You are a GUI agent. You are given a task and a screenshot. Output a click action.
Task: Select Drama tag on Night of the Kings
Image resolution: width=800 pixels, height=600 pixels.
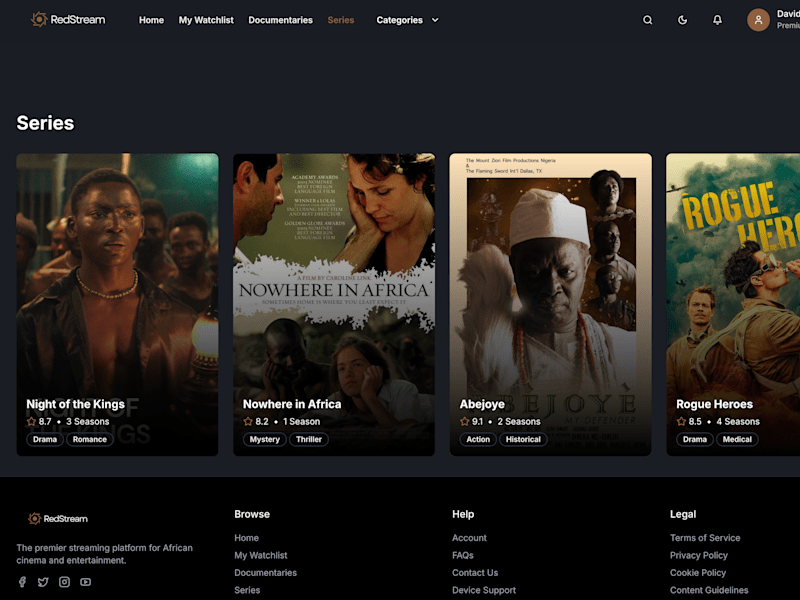coord(45,439)
